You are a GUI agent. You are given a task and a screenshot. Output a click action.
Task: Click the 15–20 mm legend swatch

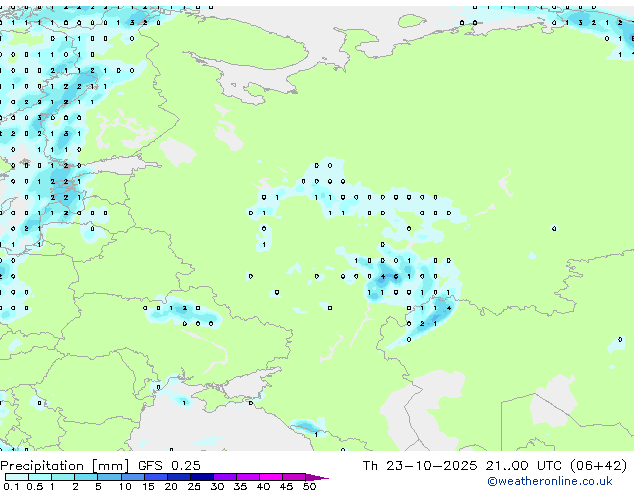(156, 477)
